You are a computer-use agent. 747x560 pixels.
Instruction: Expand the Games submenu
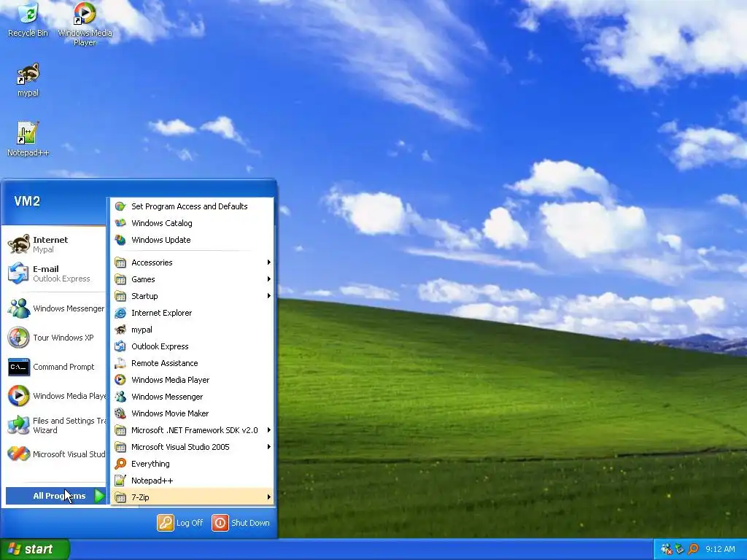pyautogui.click(x=193, y=279)
